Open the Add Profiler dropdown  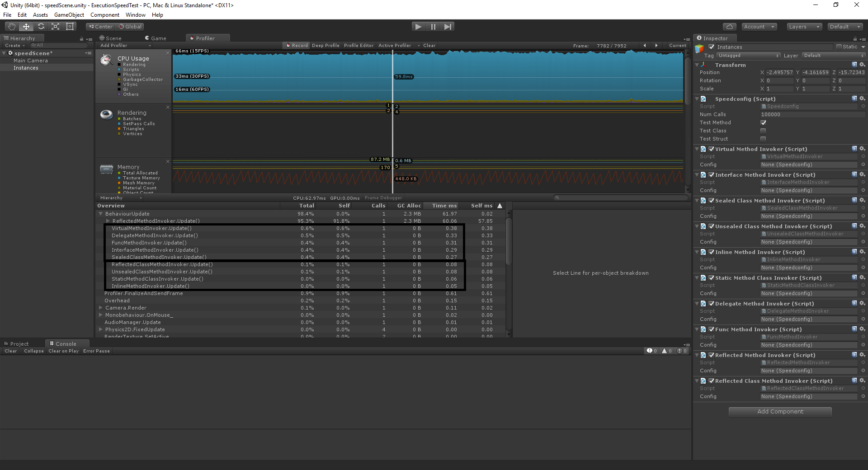125,46
